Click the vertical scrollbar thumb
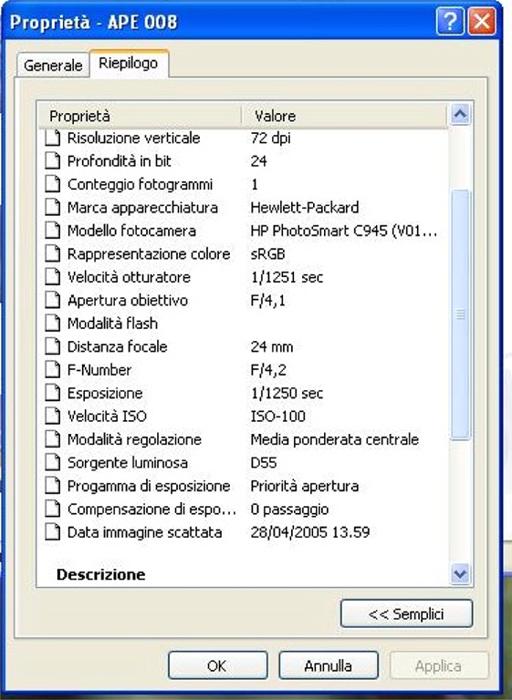Screen dimensions: 512x700 click(x=461, y=315)
